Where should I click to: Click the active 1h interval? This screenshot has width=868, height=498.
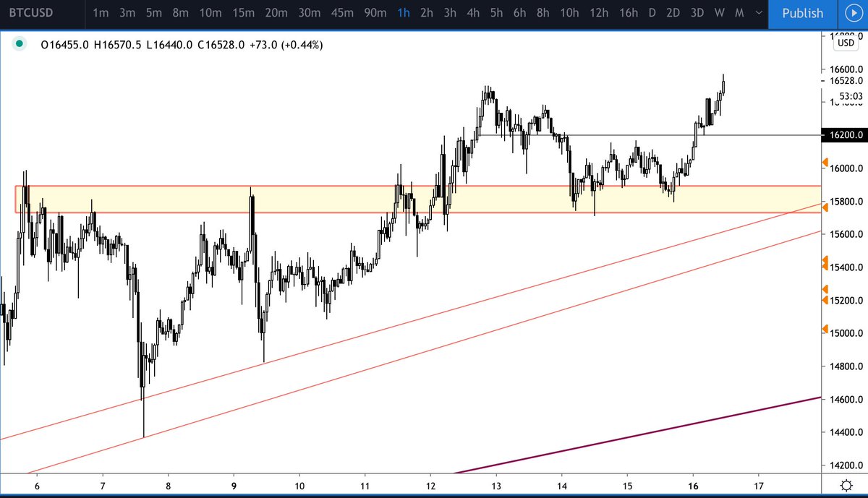(404, 13)
